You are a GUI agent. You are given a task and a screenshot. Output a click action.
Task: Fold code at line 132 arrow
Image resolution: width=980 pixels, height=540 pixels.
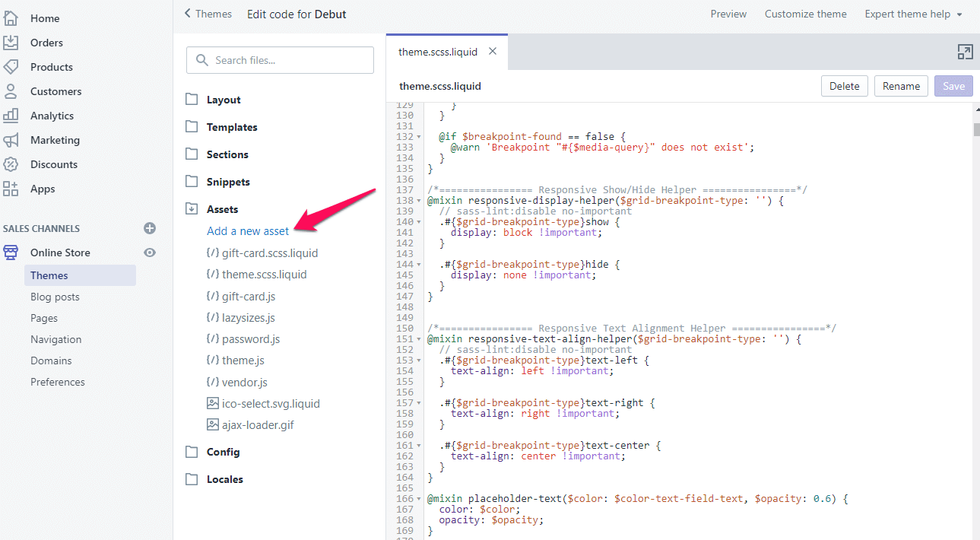(419, 137)
